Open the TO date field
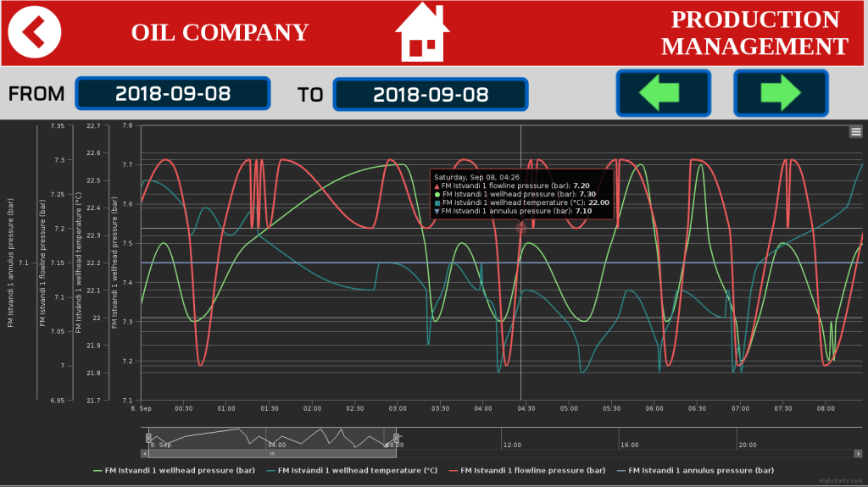 tap(431, 94)
